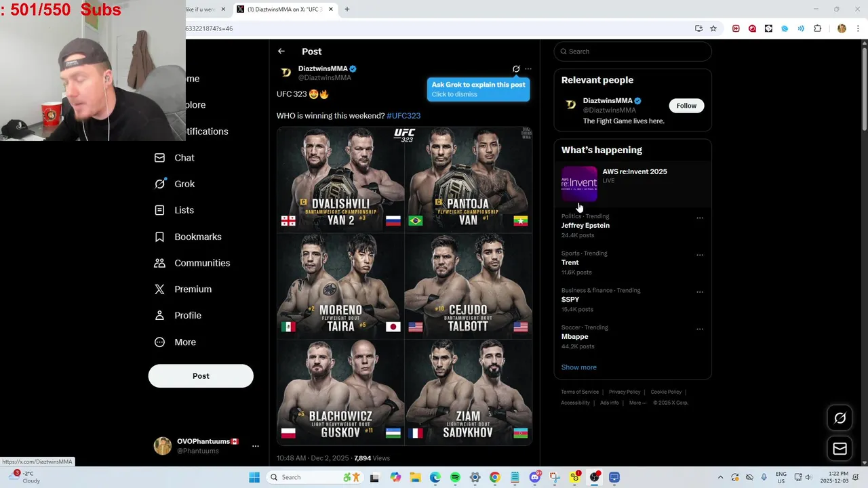
Task: Bookmark this page with star icon
Action: tap(713, 28)
